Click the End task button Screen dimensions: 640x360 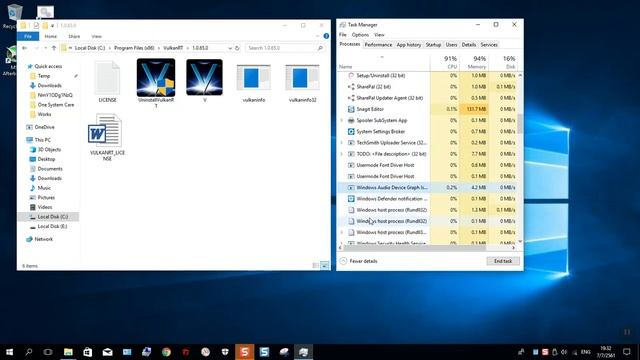(x=503, y=261)
